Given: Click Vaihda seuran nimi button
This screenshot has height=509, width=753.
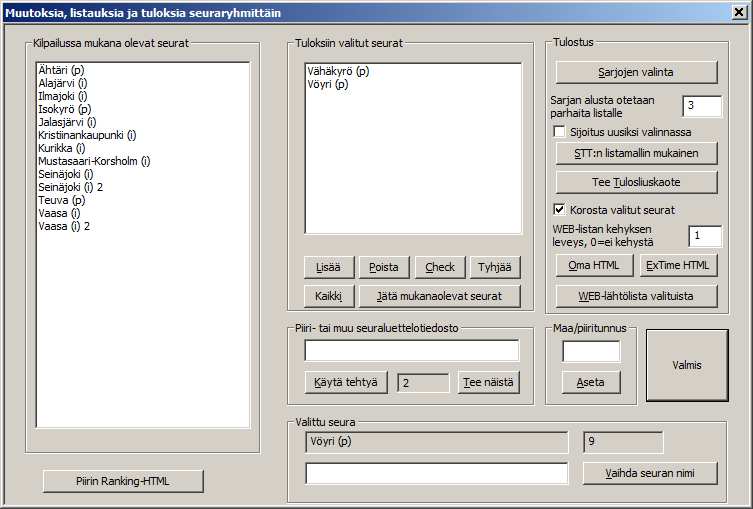Looking at the screenshot, I should (650, 473).
